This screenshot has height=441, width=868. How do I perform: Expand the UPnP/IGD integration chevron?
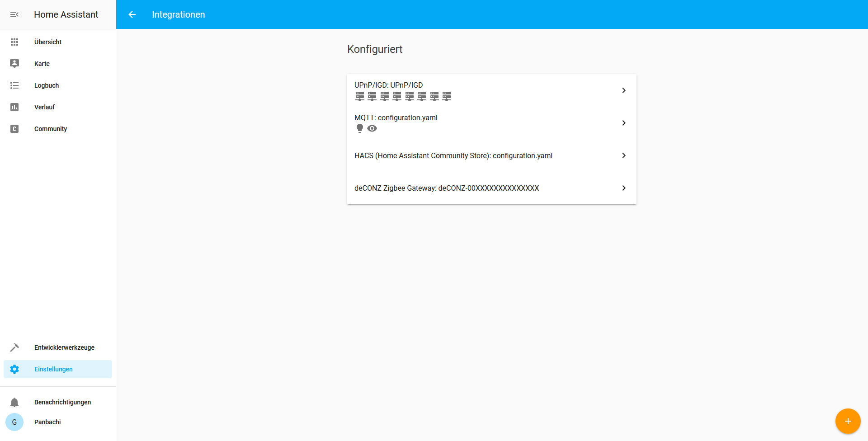click(624, 90)
